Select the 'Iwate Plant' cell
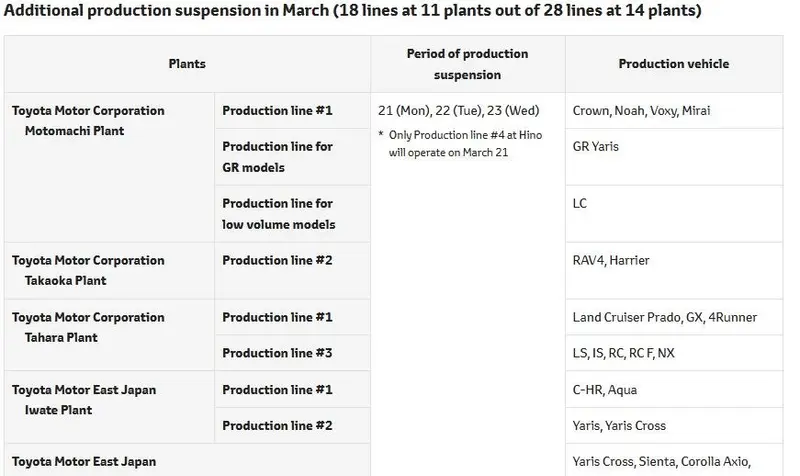 point(109,407)
